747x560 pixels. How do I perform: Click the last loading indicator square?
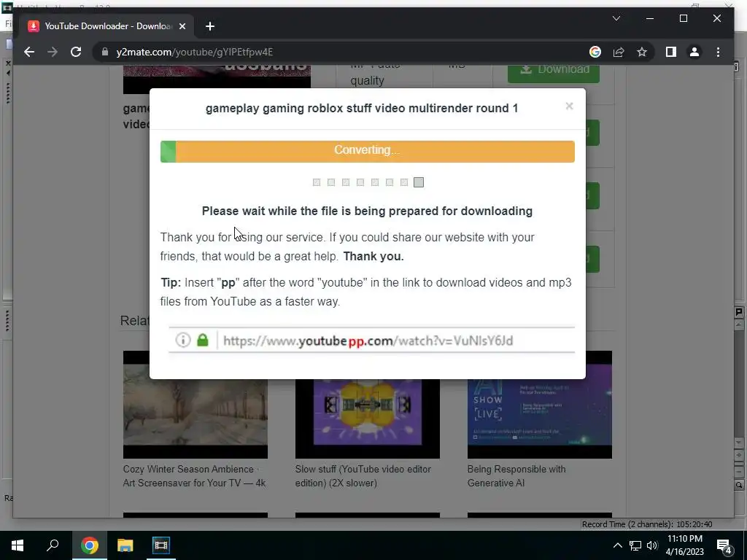pos(418,182)
